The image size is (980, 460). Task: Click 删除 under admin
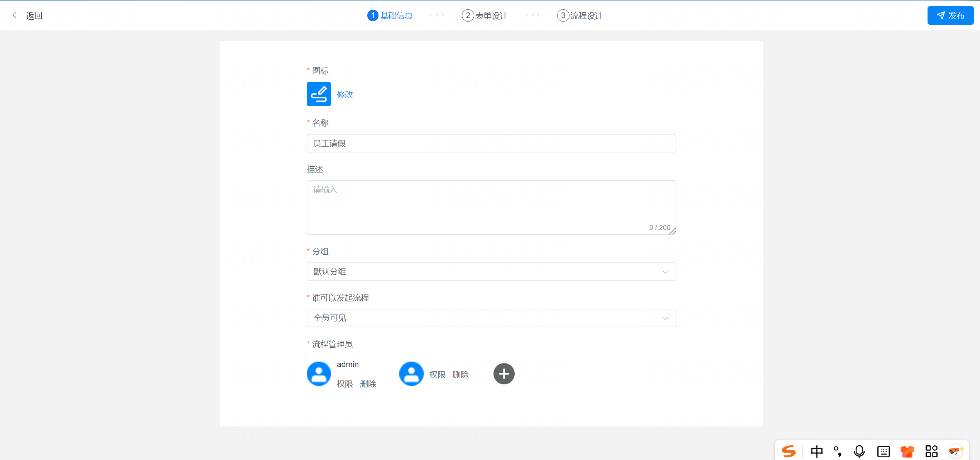pos(368,384)
